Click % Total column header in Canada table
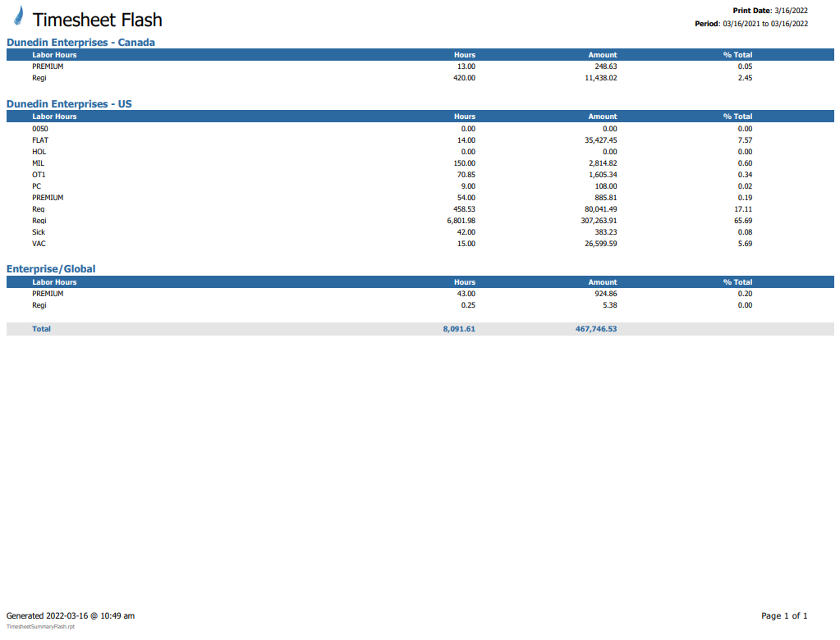This screenshot has width=840, height=640. pos(737,55)
